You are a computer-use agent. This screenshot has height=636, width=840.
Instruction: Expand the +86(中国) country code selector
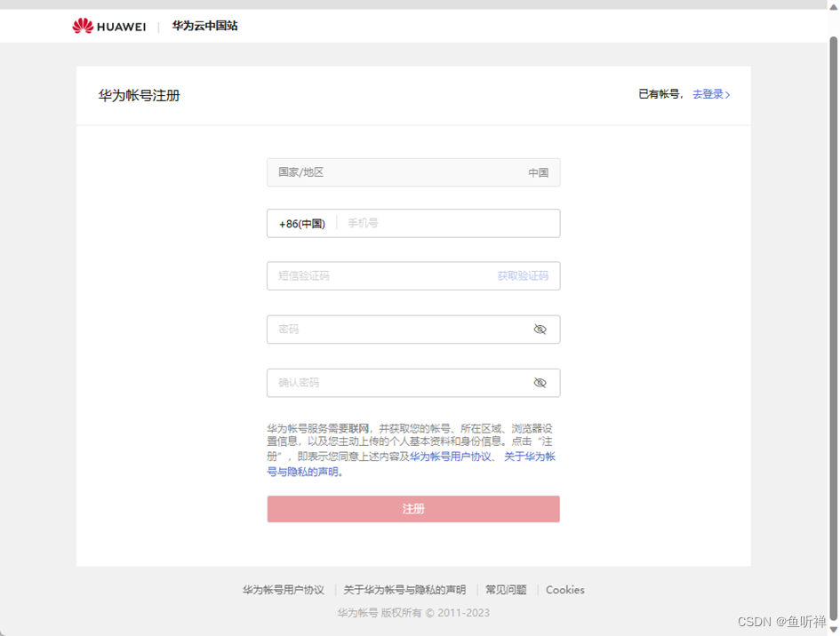pos(302,224)
